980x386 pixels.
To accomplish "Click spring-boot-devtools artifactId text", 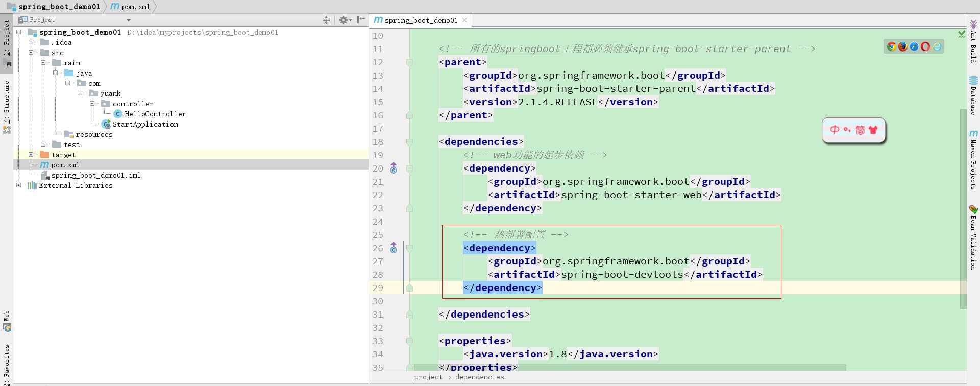I will click(622, 275).
